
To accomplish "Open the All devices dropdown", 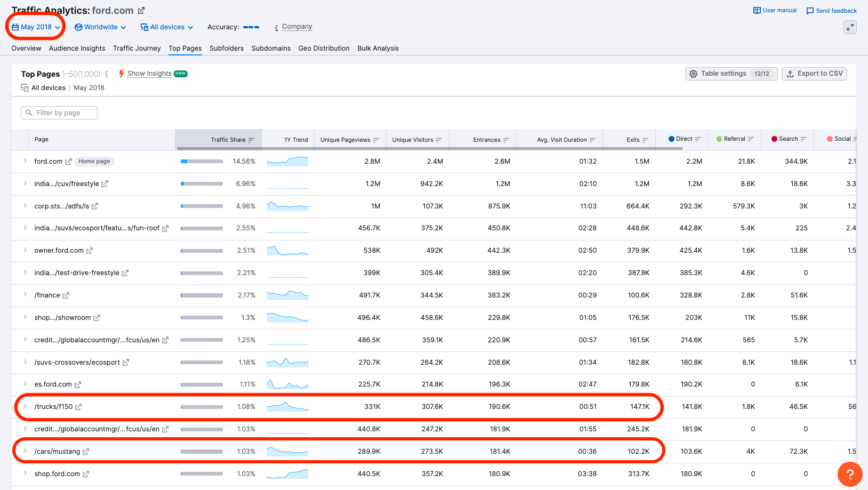I will pyautogui.click(x=166, y=27).
